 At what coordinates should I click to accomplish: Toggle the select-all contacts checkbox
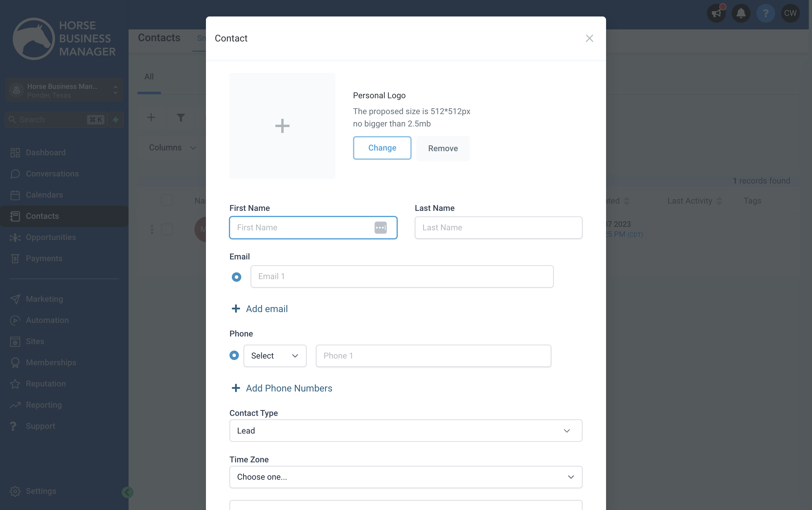pos(167,200)
